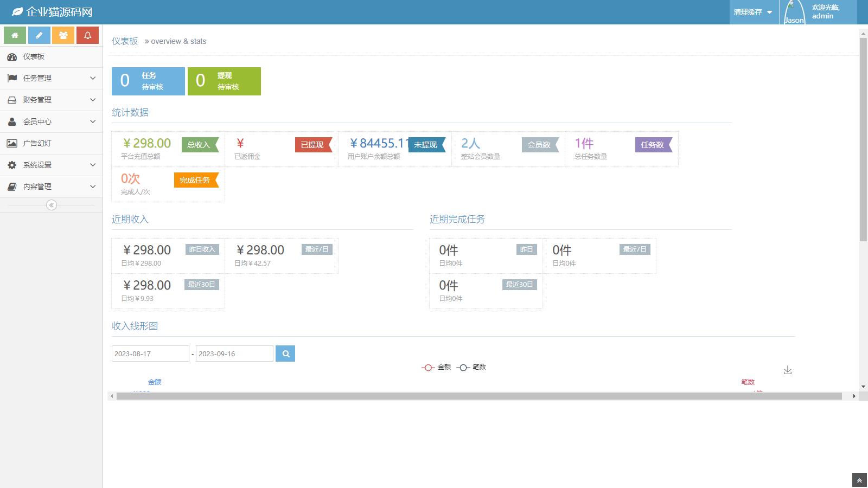The width and height of the screenshot is (868, 488).
Task: Open the admin welcome user menu
Action: 819,12
